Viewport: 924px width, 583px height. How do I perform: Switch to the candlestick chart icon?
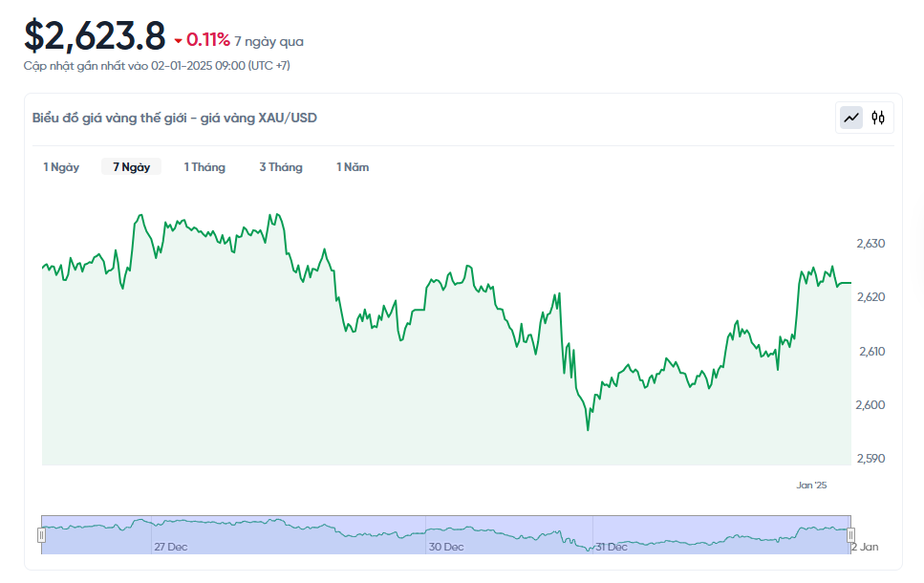[878, 118]
